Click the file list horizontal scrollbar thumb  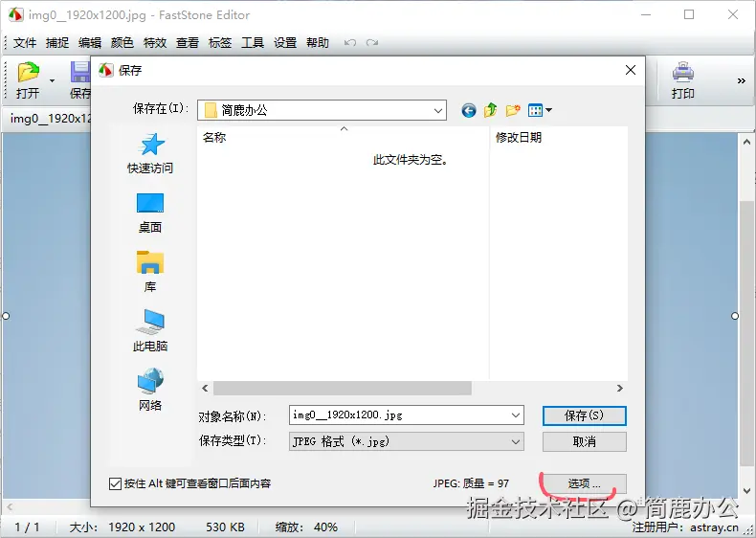(343, 388)
